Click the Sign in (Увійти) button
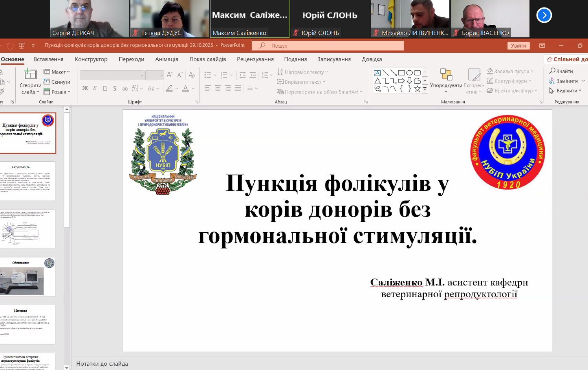The height and width of the screenshot is (370, 588). (x=518, y=46)
